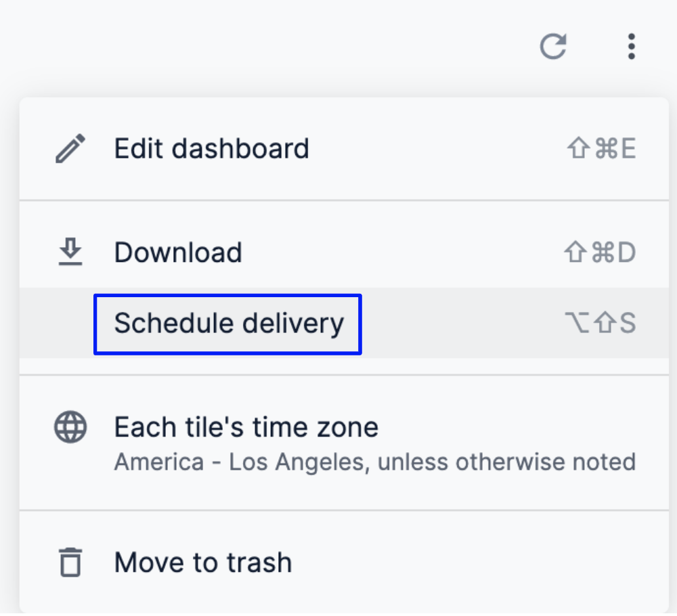677x616 pixels.
Task: Click blank space right of Download label
Action: point(399,252)
